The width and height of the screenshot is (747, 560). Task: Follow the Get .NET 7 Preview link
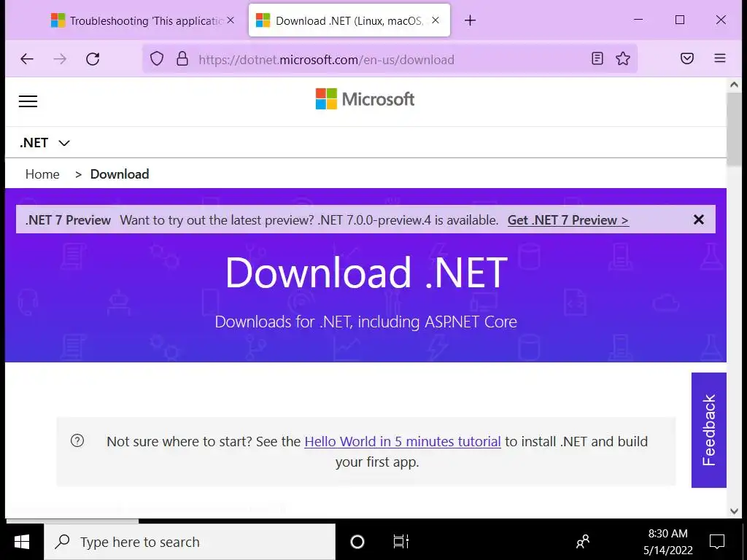[568, 220]
